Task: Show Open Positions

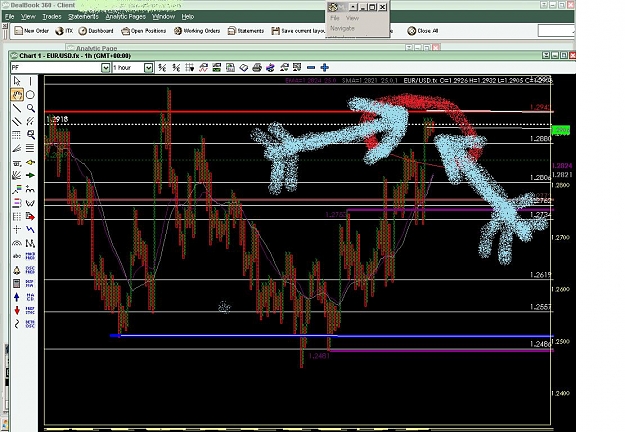Action: click(143, 31)
